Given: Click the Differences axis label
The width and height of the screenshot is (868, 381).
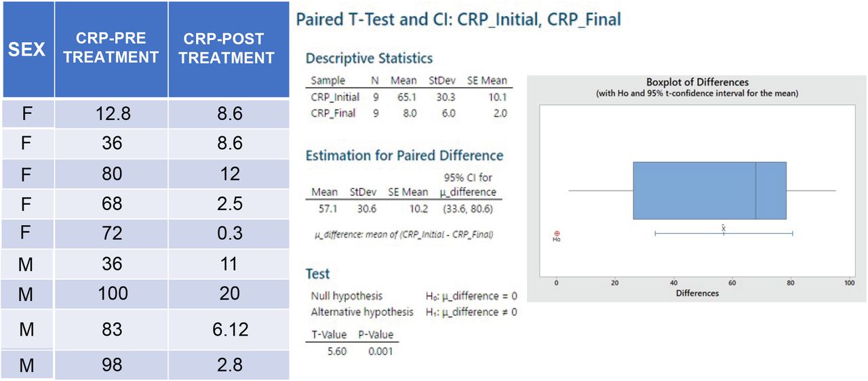Looking at the screenshot, I should tap(697, 293).
